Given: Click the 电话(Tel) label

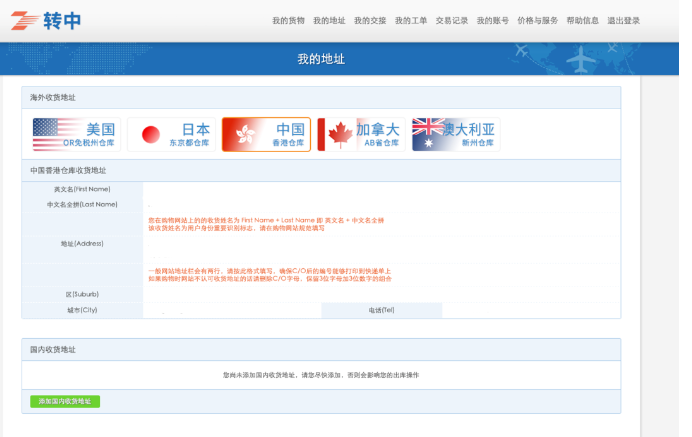Looking at the screenshot, I should coord(381,310).
